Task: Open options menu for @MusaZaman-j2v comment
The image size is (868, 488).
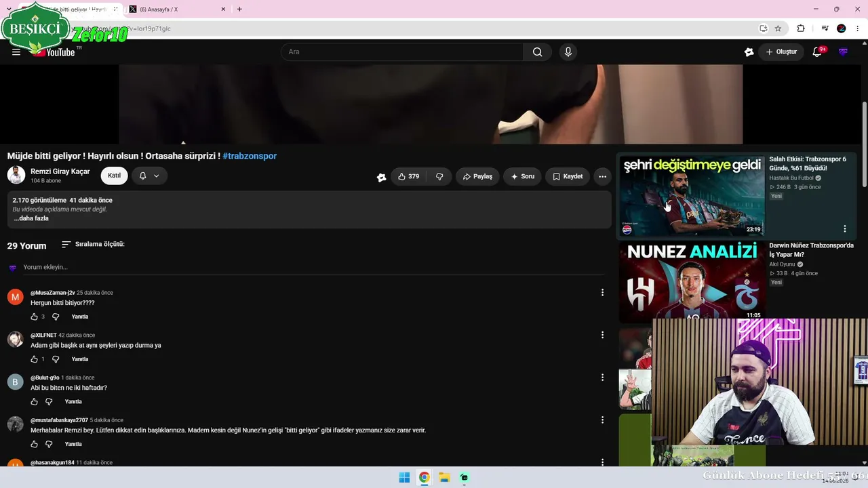Action: coord(602,292)
